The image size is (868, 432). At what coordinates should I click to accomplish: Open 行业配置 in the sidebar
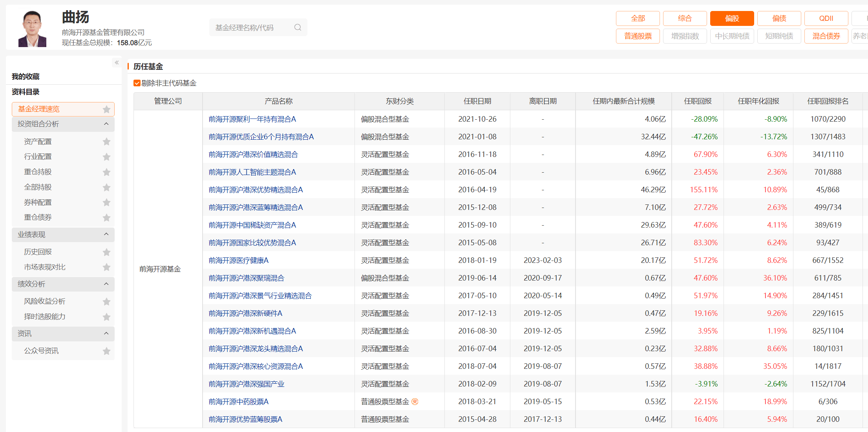coord(38,157)
